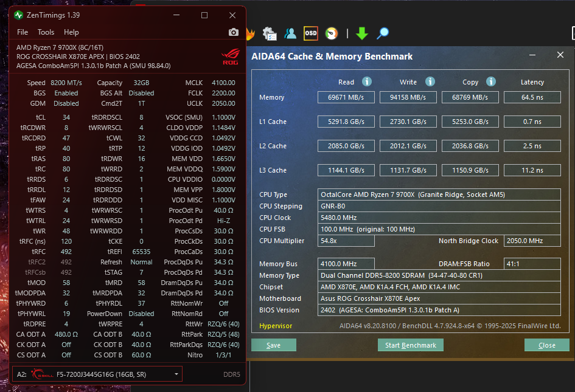Take a screenshot with the ZenTimings camera icon

pos(233,32)
